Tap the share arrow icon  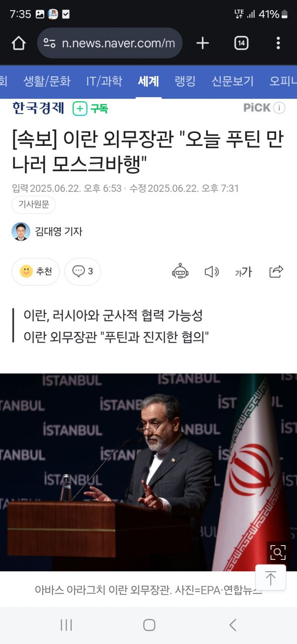[x=276, y=271]
